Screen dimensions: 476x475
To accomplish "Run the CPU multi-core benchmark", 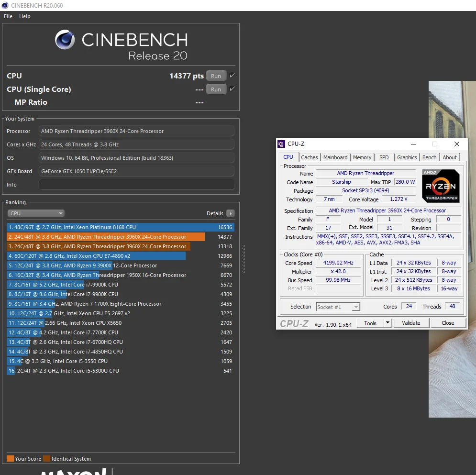I will (x=216, y=76).
